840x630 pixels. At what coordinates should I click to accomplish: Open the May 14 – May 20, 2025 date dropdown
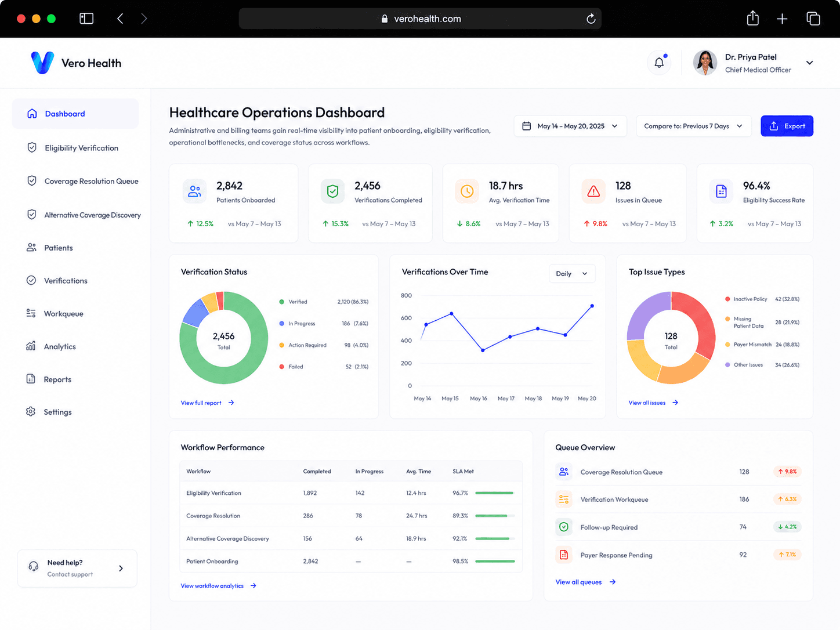(570, 126)
